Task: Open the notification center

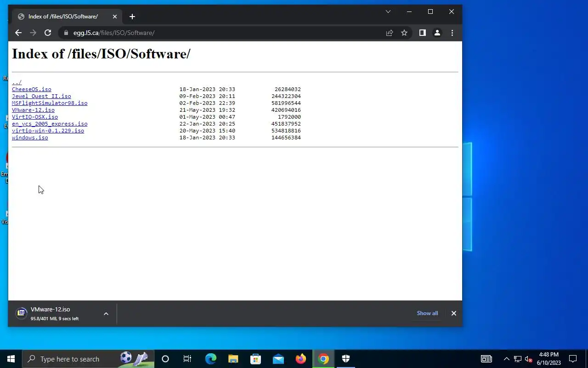Action: 573,359
